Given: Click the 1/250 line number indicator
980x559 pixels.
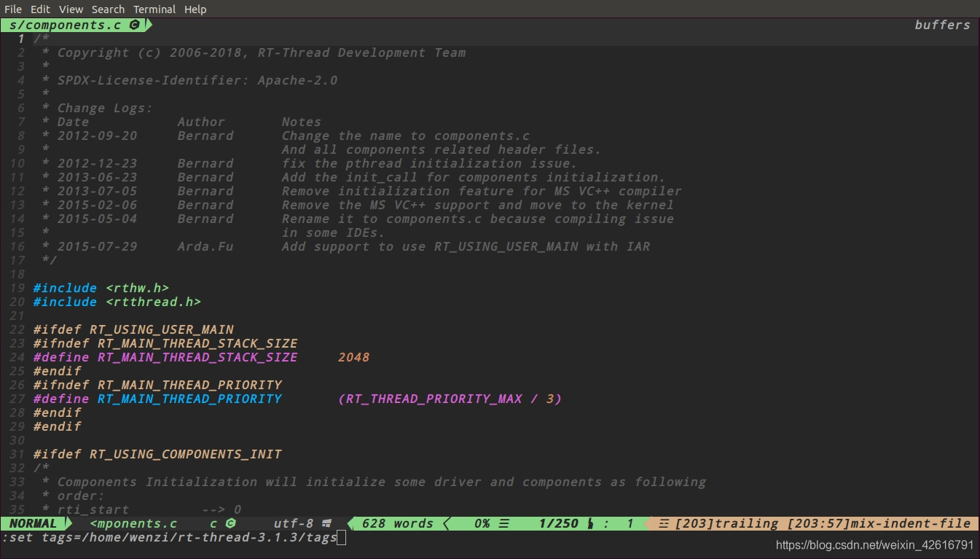Looking at the screenshot, I should [559, 523].
